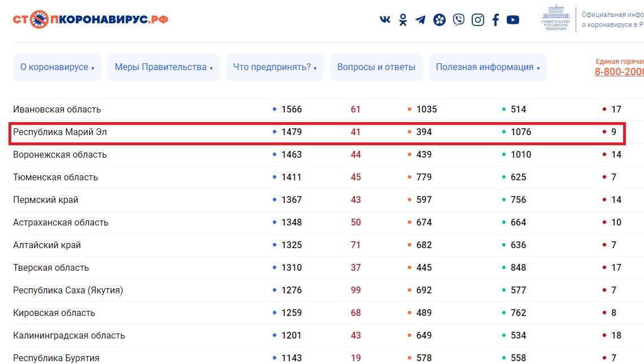
Task: Expand the «О коронавирусе» dropdown menu
Action: click(57, 67)
